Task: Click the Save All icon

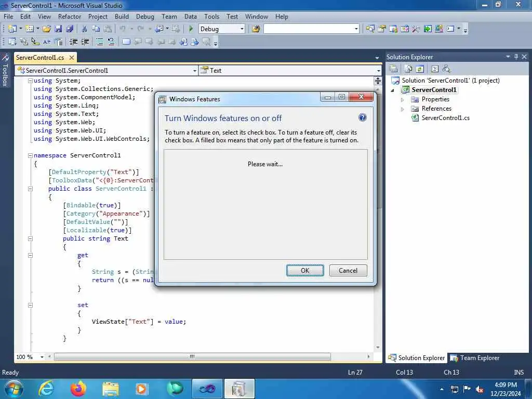Action: [70, 29]
